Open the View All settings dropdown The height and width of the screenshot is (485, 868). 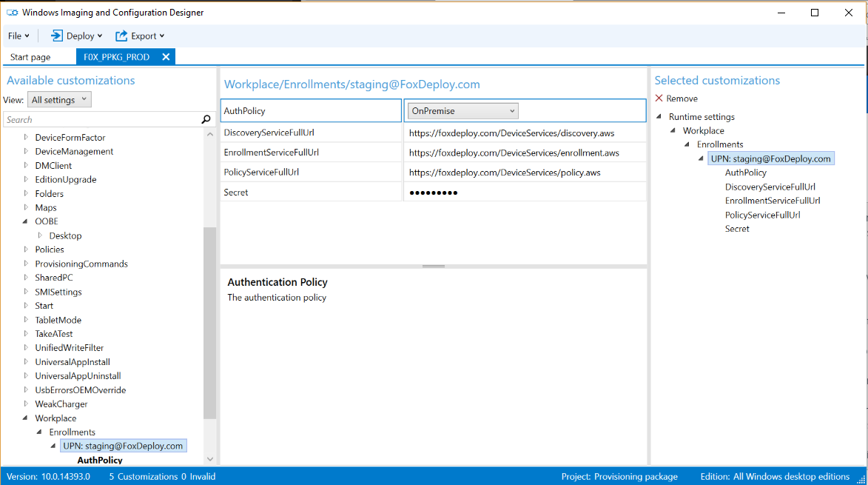tap(59, 100)
